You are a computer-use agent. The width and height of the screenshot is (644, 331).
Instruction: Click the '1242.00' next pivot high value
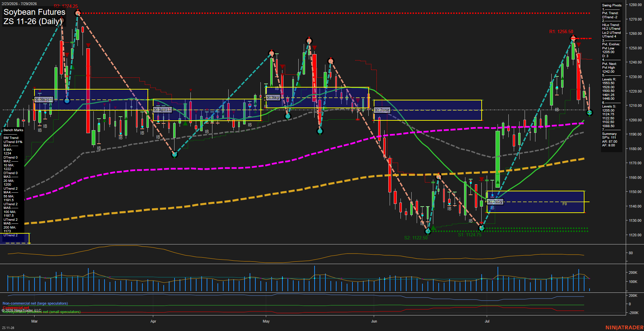coord(608,72)
